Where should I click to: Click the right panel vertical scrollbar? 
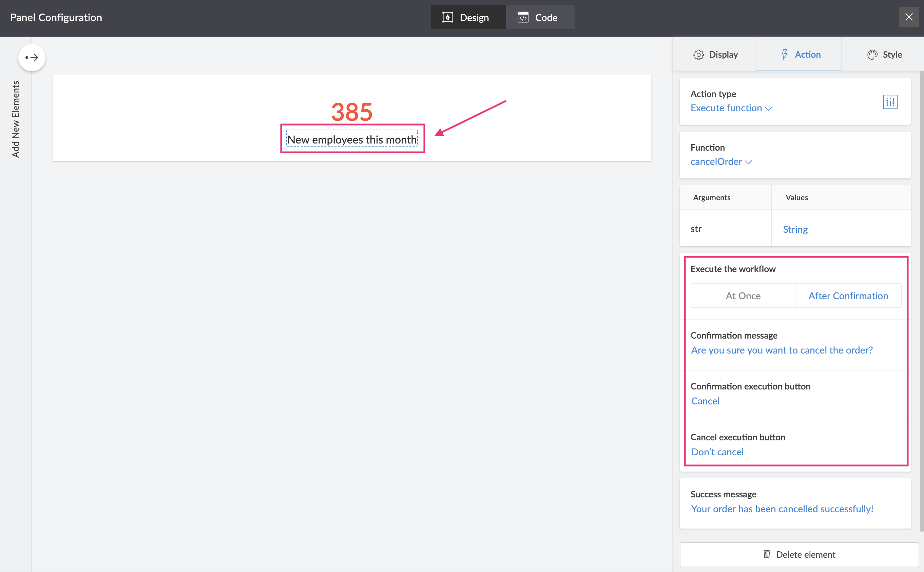[x=921, y=303]
